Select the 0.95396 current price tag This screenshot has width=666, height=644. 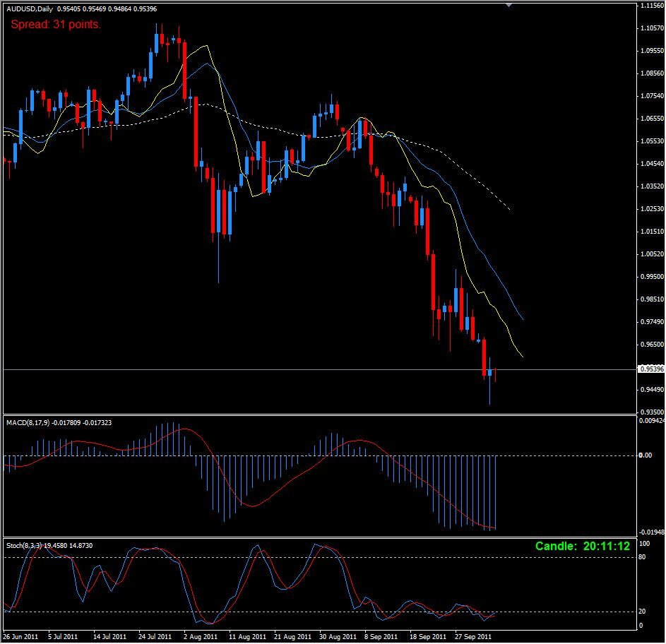pyautogui.click(x=650, y=368)
